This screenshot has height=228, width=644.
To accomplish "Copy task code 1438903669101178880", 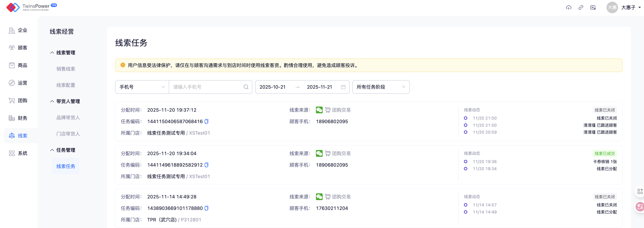I will [207, 208].
